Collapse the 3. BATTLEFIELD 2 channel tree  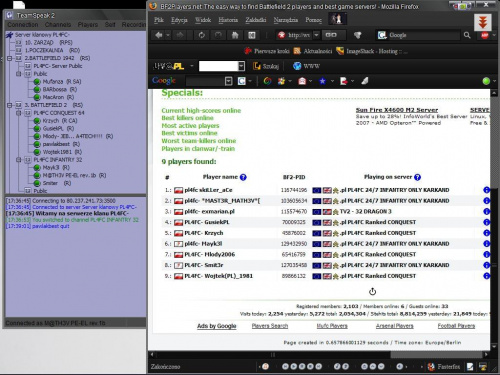click(x=10, y=105)
